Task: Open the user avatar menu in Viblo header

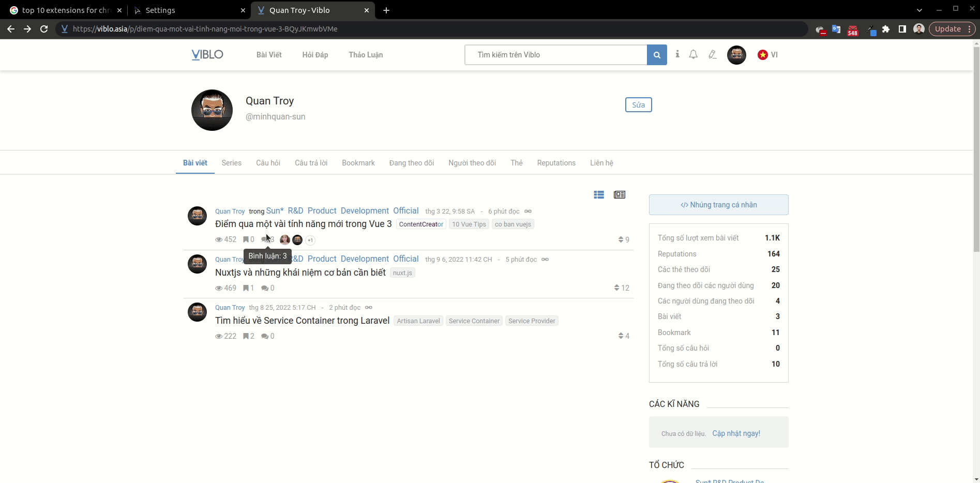Action: point(736,55)
